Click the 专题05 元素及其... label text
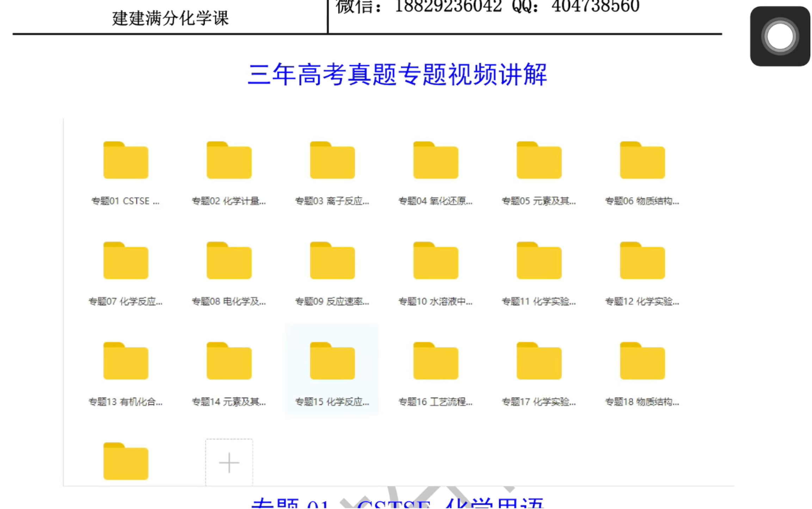This screenshot has height=509, width=812. (539, 201)
